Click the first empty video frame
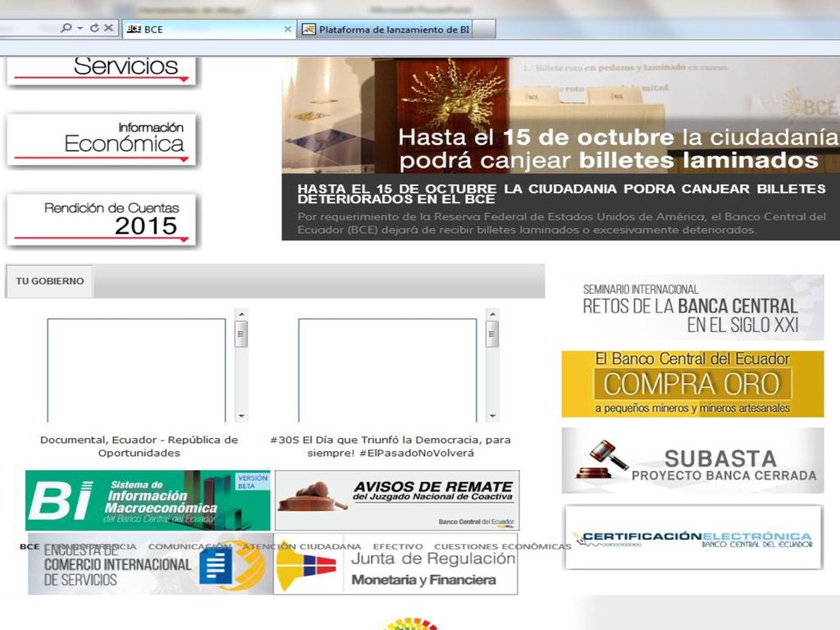 pyautogui.click(x=137, y=370)
